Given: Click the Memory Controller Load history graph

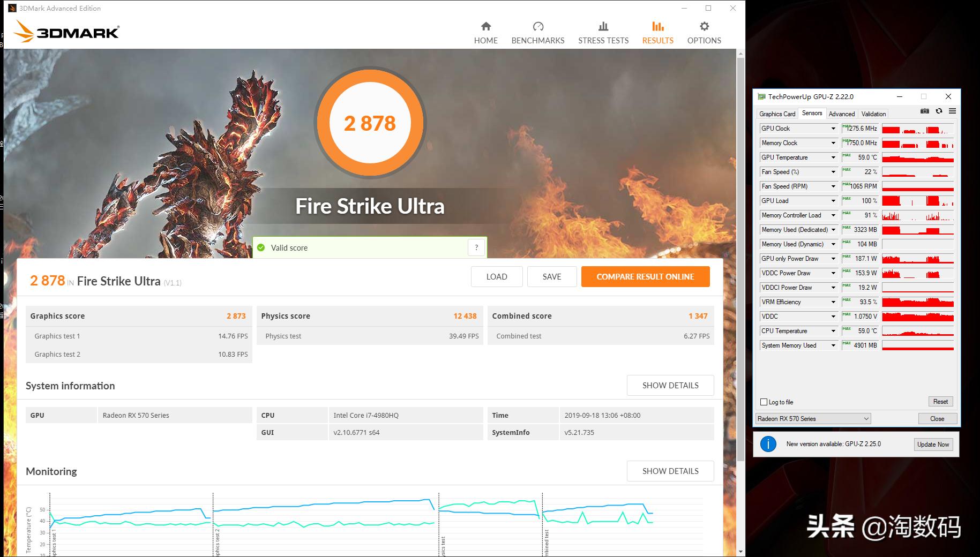Looking at the screenshot, I should coord(918,215).
